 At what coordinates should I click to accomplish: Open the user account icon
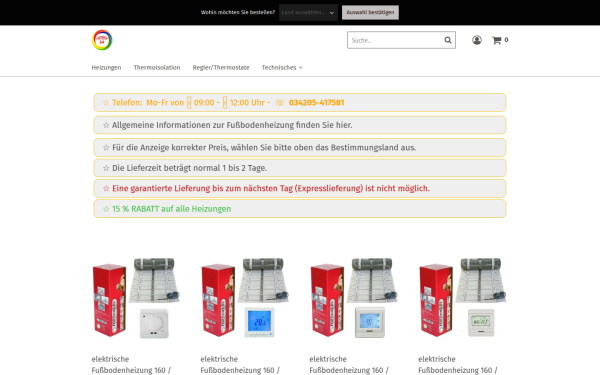(x=477, y=40)
